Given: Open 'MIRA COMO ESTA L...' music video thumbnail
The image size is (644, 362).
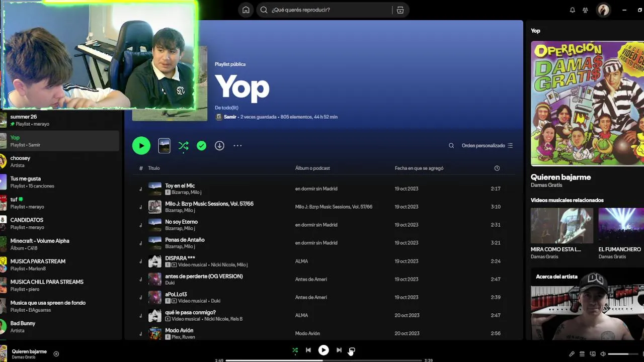Looking at the screenshot, I should click(562, 226).
